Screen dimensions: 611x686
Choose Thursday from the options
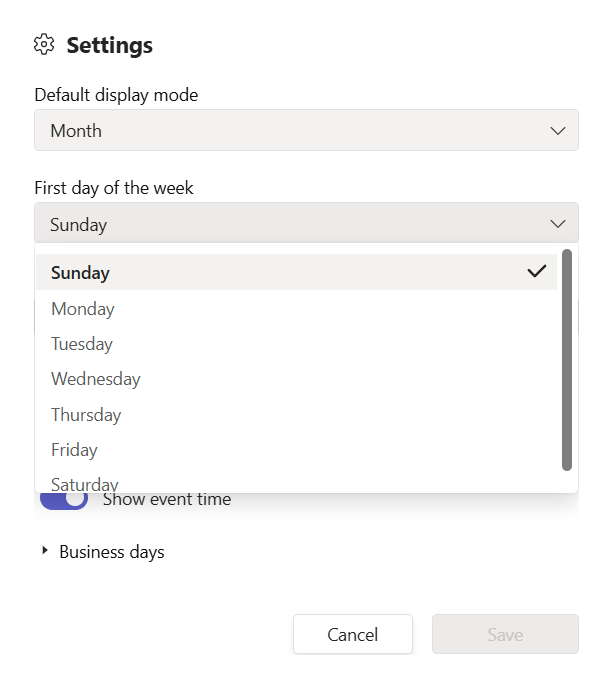pyautogui.click(x=86, y=415)
